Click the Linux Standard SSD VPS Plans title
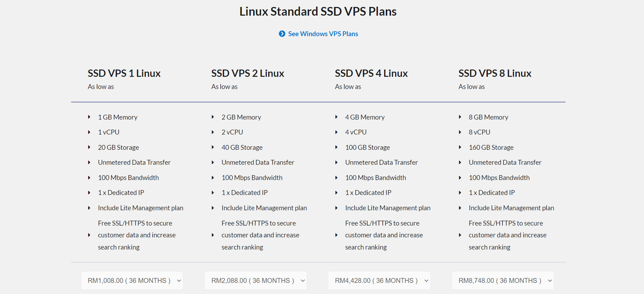This screenshot has height=294, width=644. tap(318, 11)
